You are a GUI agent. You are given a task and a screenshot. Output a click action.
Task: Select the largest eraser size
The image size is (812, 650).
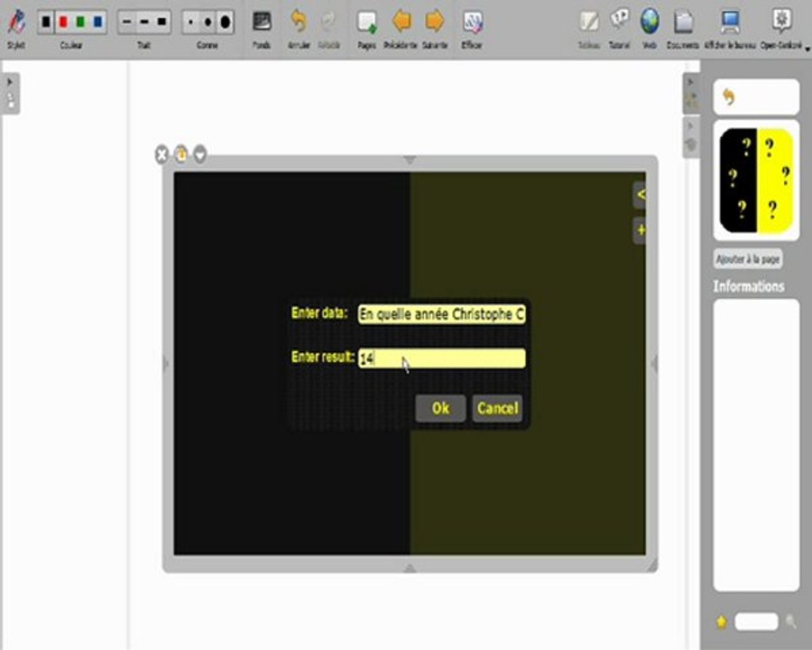[225, 22]
